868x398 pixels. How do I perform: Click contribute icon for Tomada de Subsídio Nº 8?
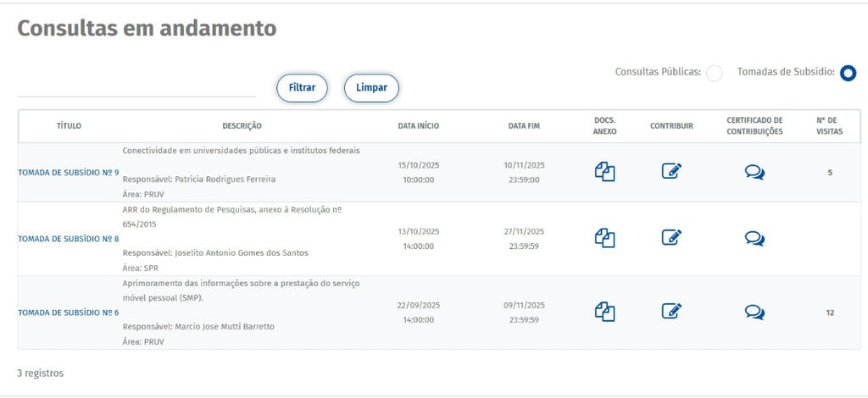[x=671, y=238]
